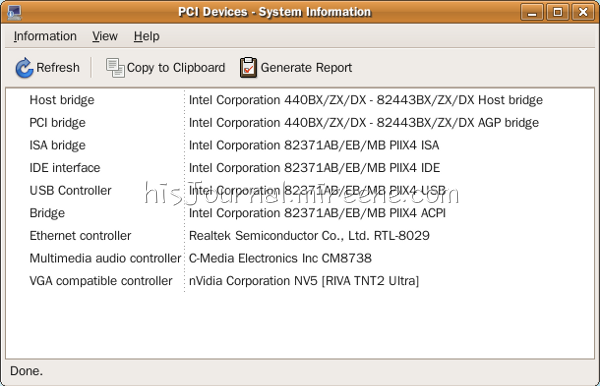Select the Multimedia audio controller row

click(x=300, y=258)
